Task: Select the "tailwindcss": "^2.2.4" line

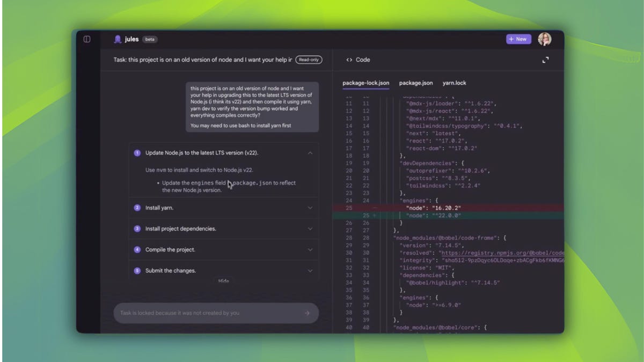Action: tap(443, 186)
